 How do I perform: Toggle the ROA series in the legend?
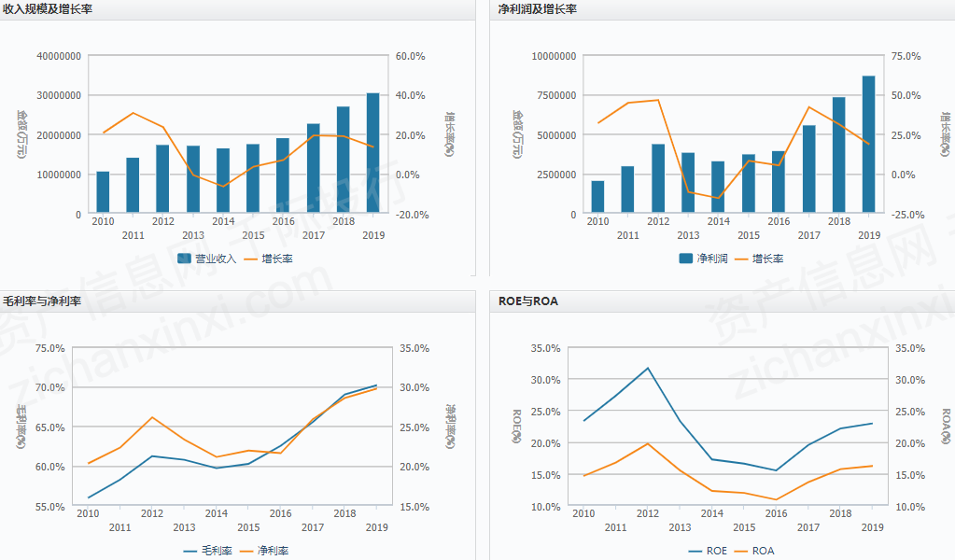(763, 551)
